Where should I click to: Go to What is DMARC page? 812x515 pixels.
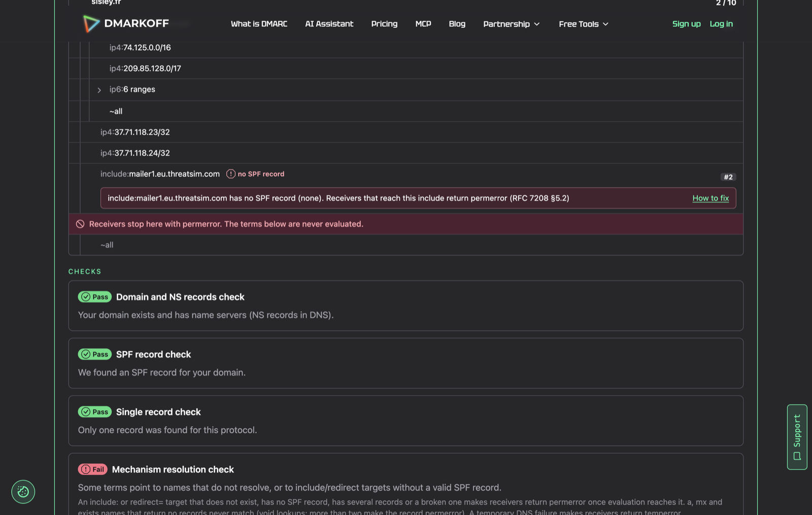pyautogui.click(x=259, y=24)
